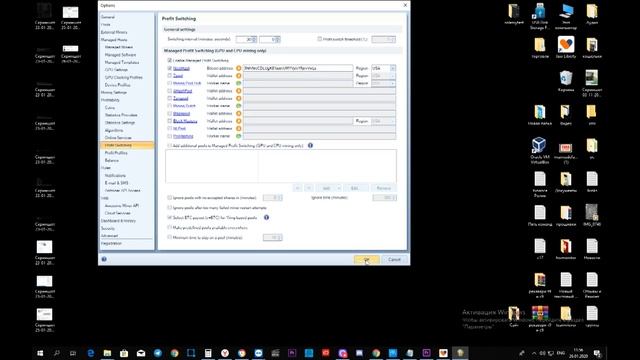Select Notifications in the sidebar
Image resolution: width=640 pixels, height=360 pixels.
(115, 176)
